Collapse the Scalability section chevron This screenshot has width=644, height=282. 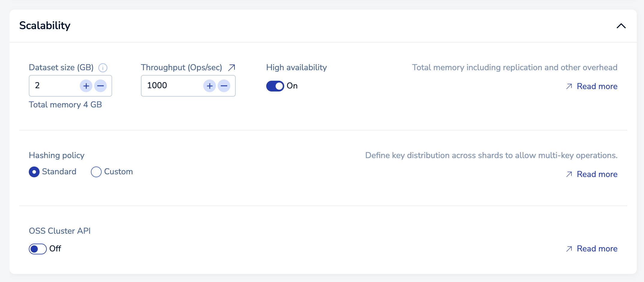[x=621, y=26]
